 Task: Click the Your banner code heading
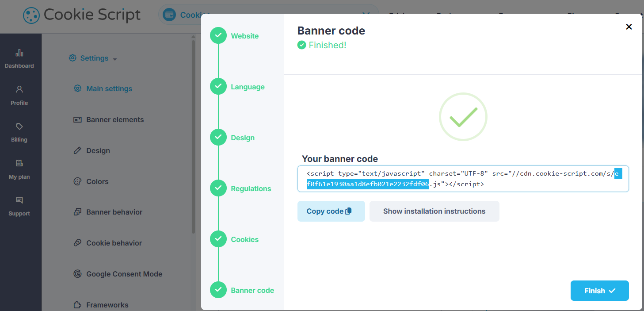coord(340,159)
